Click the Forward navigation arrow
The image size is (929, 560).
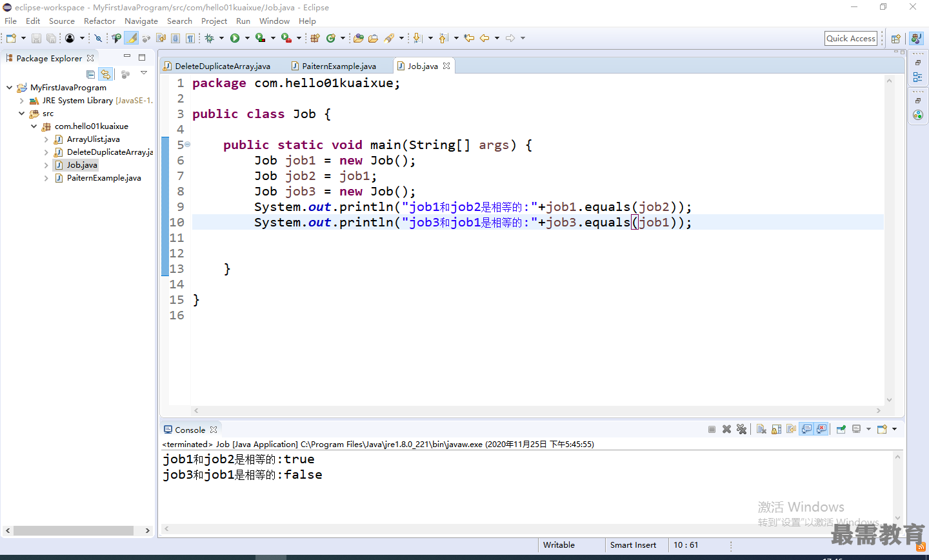point(510,38)
